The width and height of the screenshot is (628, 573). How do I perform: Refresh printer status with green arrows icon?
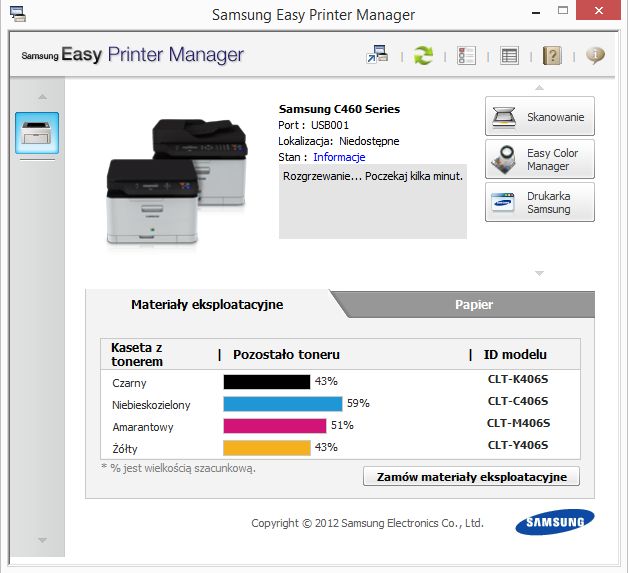pos(423,55)
